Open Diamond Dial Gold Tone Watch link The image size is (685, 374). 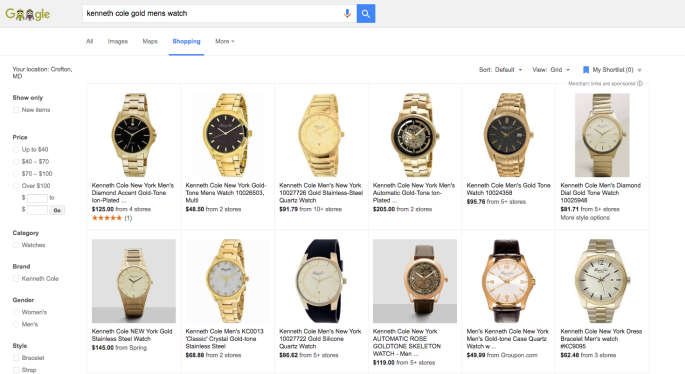click(x=601, y=193)
